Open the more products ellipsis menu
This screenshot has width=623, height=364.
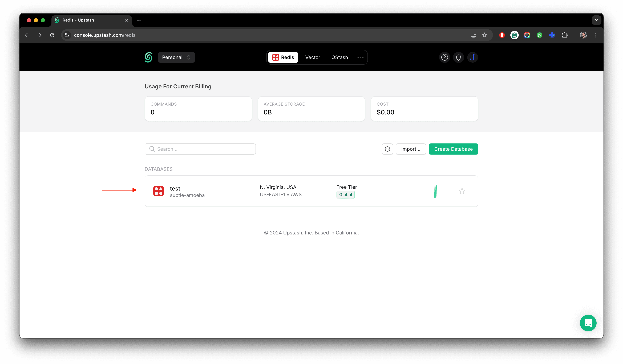[x=360, y=57]
